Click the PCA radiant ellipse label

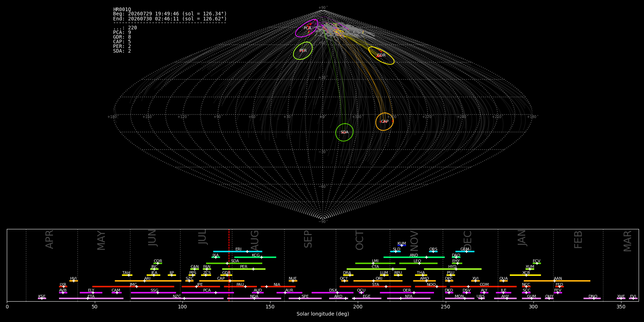pos(307,28)
